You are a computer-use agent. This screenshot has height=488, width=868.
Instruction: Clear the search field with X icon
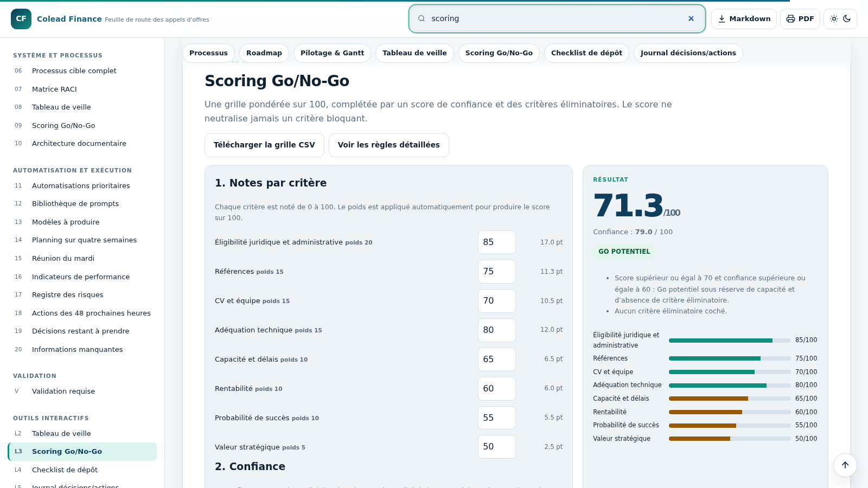[691, 18]
